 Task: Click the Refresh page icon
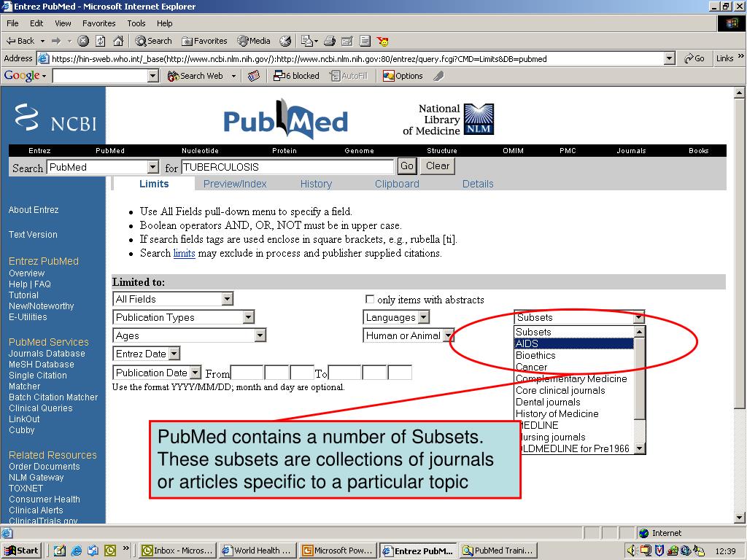(101, 41)
